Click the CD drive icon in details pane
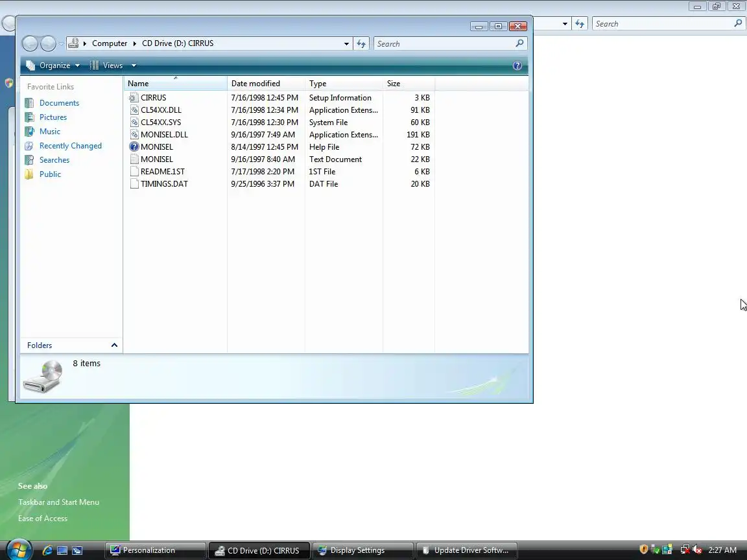Viewport: 747px width, 560px height. pos(43,376)
